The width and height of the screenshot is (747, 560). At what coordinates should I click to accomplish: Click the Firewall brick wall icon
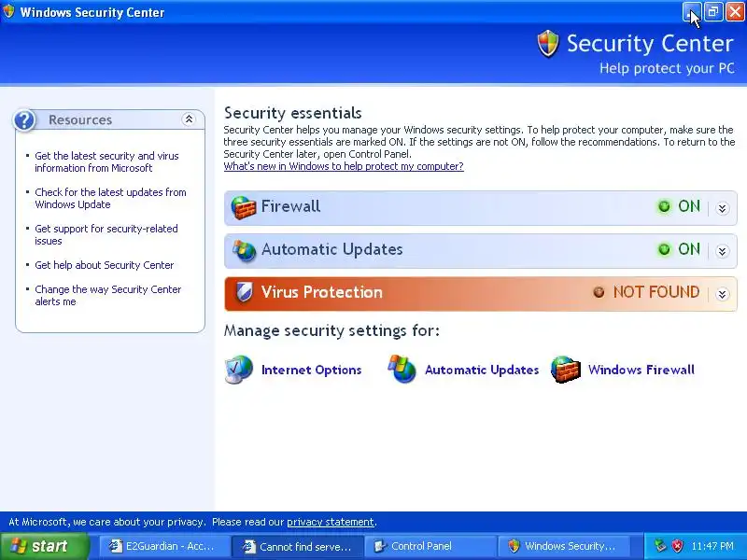pyautogui.click(x=243, y=207)
